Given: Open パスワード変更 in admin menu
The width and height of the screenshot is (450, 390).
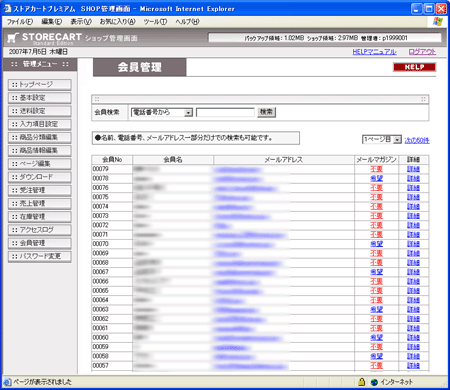Looking at the screenshot, I should 40,256.
